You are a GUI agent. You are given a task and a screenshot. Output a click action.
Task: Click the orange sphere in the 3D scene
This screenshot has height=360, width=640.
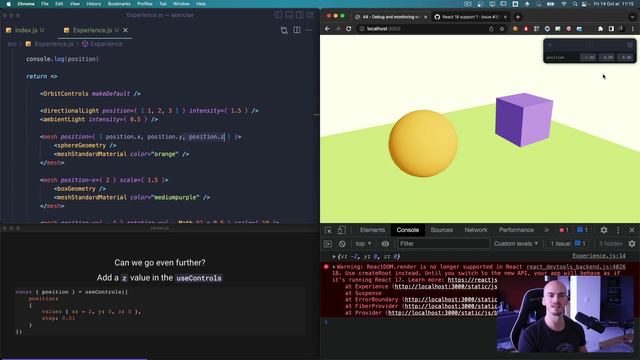[423, 143]
